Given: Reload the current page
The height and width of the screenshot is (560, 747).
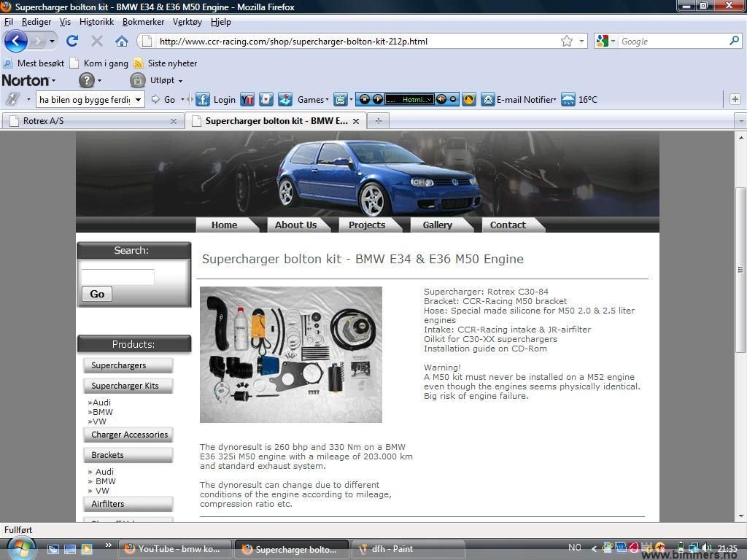Looking at the screenshot, I should pos(72,42).
